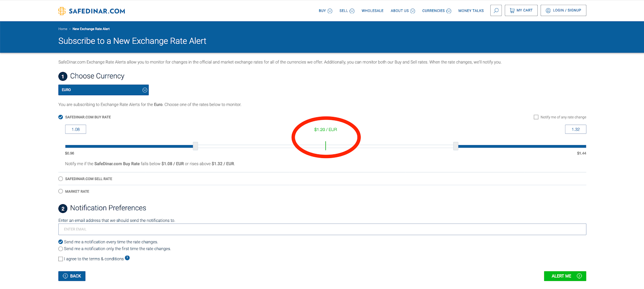Check I agree to terms & conditions

point(61,259)
